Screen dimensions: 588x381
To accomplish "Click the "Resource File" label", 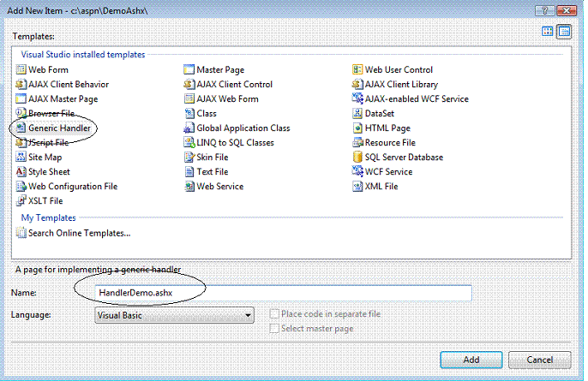I will (x=390, y=142).
